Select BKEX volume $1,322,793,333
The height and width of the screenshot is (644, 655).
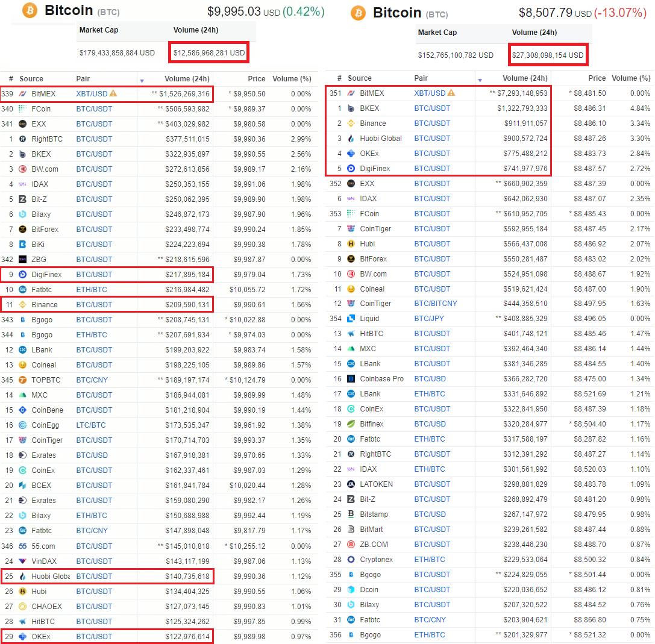522,108
